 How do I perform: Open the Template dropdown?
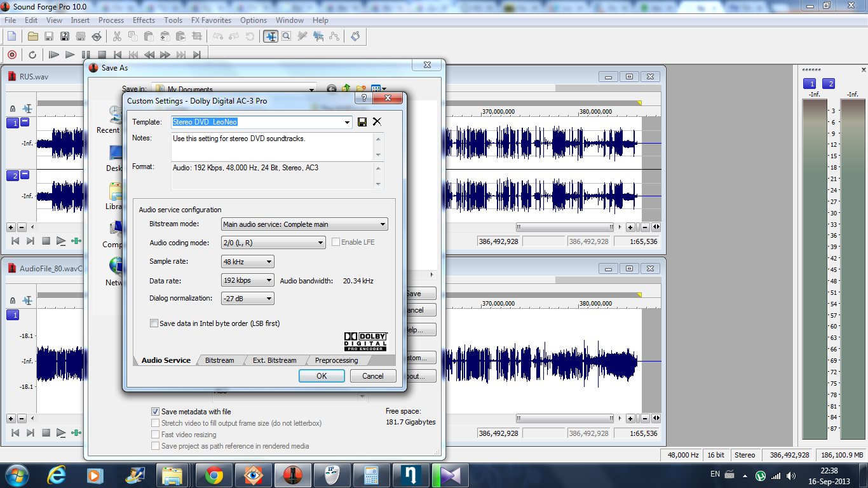[x=348, y=122]
